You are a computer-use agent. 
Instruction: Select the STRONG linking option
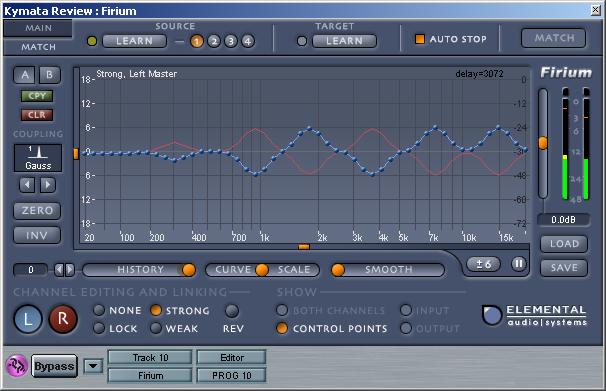156,310
